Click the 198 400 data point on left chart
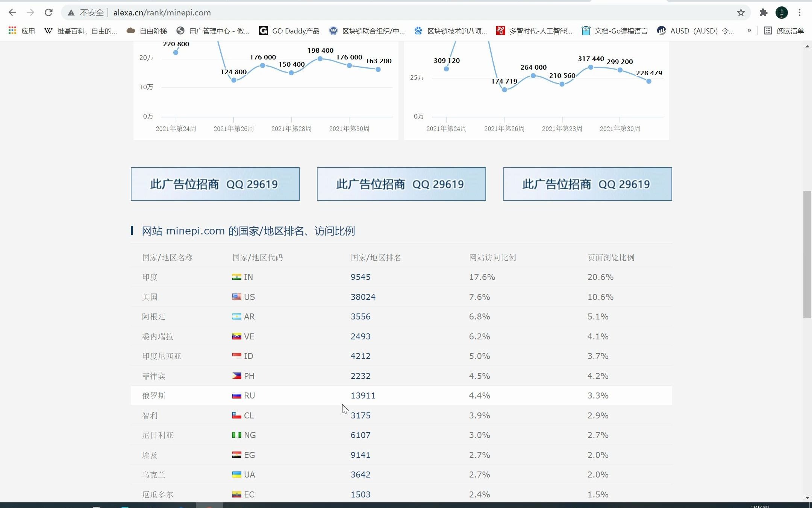The width and height of the screenshot is (812, 508). (320, 58)
